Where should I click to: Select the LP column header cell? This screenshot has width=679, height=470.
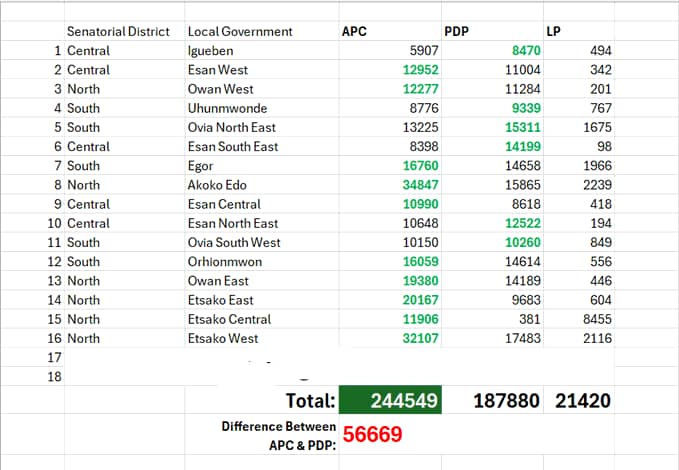coord(579,31)
